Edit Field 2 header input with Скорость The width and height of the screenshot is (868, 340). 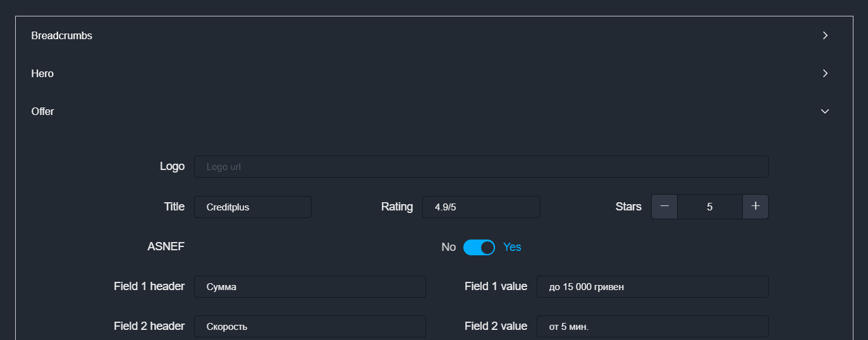click(310, 326)
